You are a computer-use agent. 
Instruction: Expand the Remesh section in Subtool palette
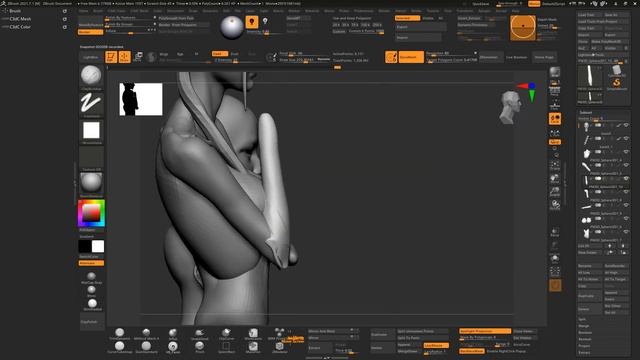pos(584,339)
